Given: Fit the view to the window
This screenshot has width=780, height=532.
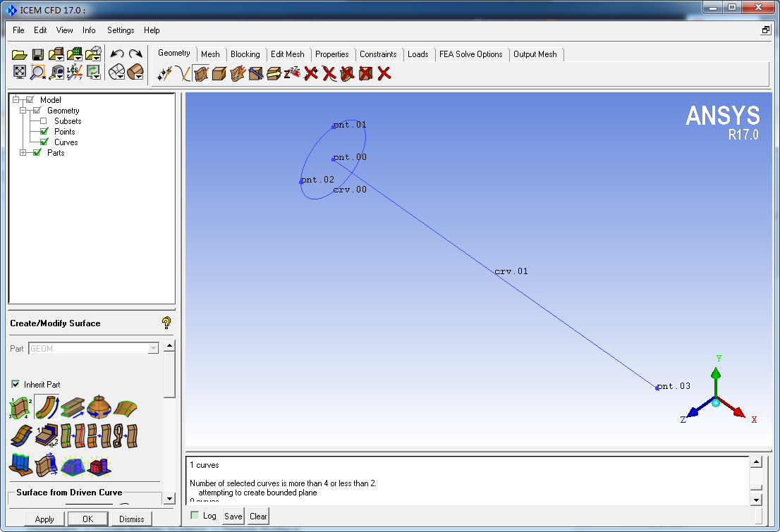Looking at the screenshot, I should point(20,72).
